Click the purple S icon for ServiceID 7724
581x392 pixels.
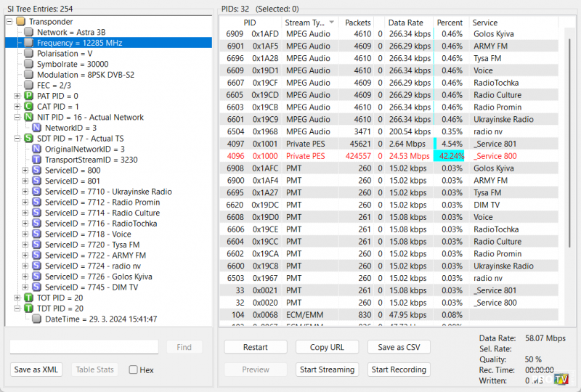pyautogui.click(x=37, y=266)
